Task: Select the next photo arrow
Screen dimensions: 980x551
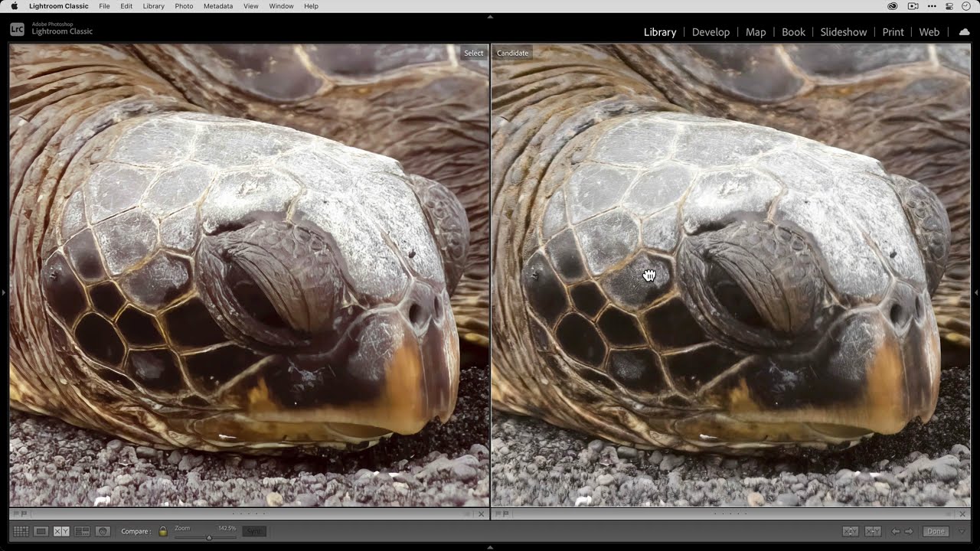Action: 909,531
